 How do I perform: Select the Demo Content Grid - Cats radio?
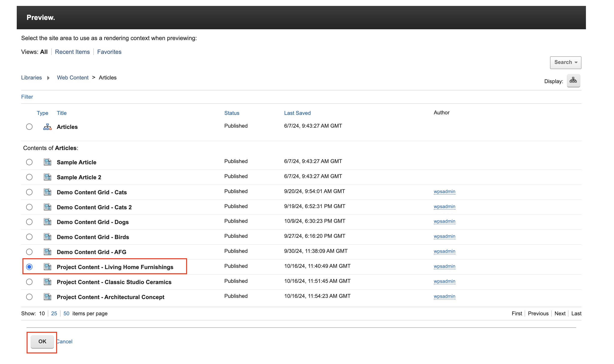(x=29, y=192)
